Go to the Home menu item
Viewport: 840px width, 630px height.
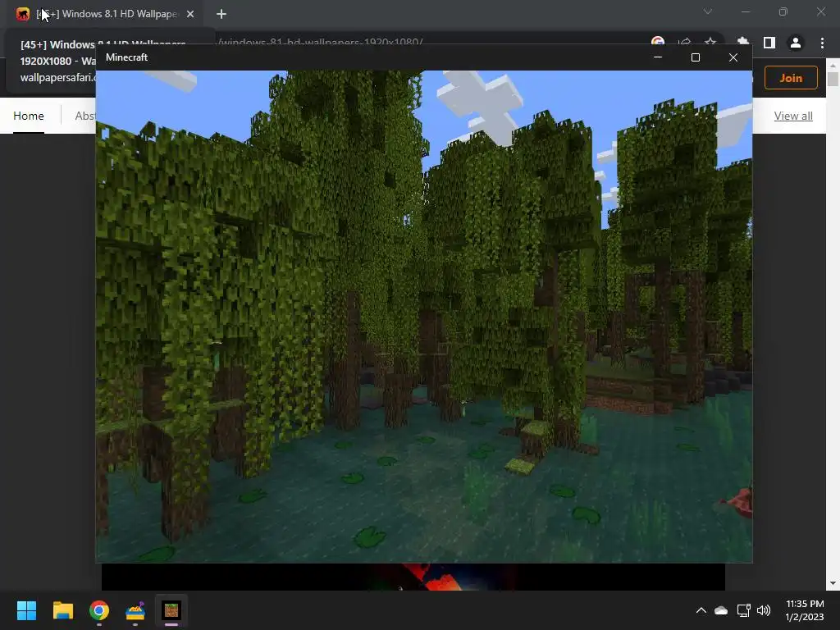point(29,116)
